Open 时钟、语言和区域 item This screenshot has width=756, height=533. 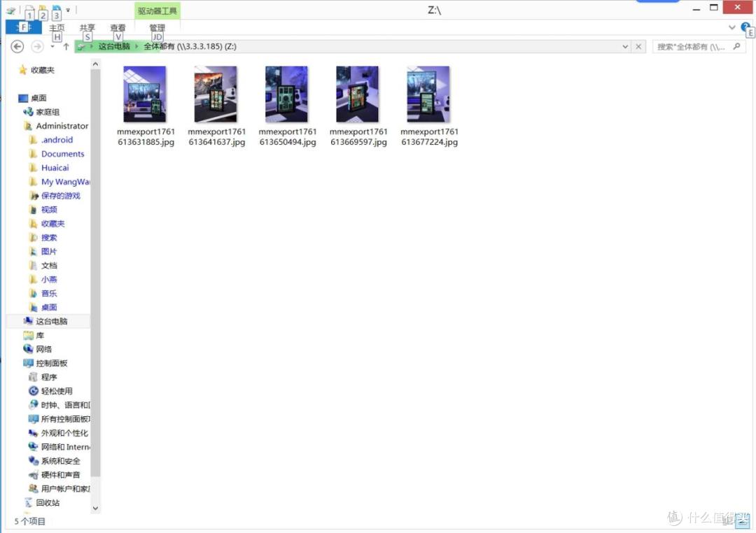pyautogui.click(x=59, y=405)
